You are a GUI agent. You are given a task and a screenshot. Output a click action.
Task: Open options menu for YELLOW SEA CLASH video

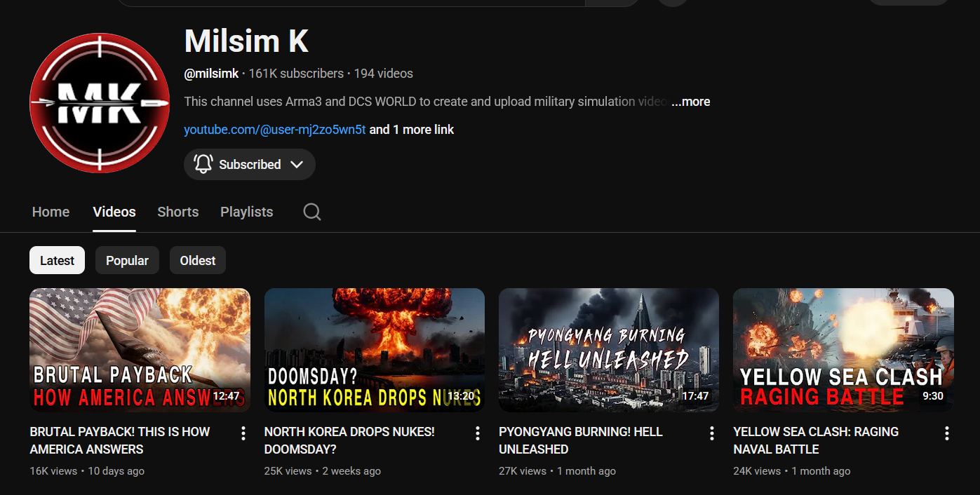click(x=946, y=433)
